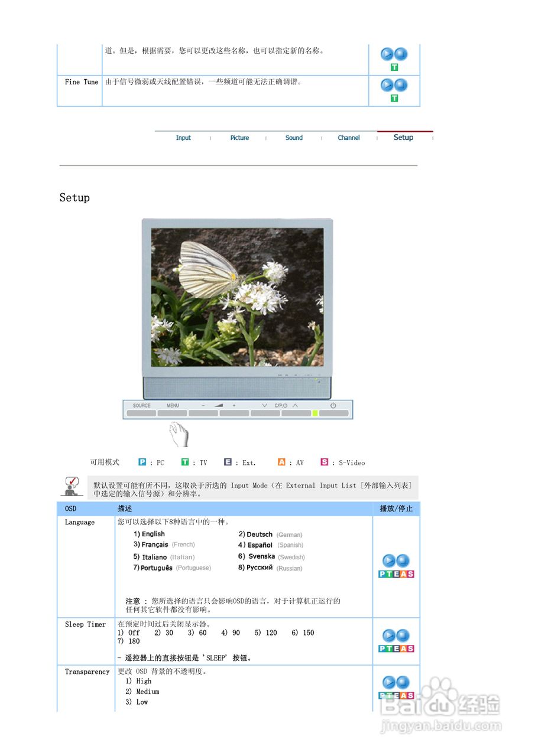Click the Sleep Timer option 7) 180
Image resolution: width=535 pixels, height=756 pixels.
pyautogui.click(x=129, y=641)
